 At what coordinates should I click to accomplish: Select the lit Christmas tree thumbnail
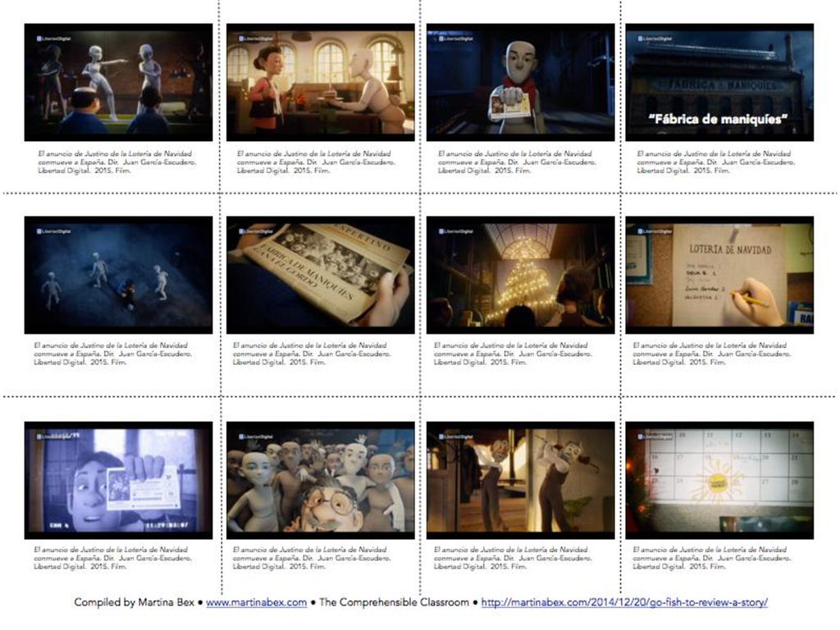[x=521, y=276]
